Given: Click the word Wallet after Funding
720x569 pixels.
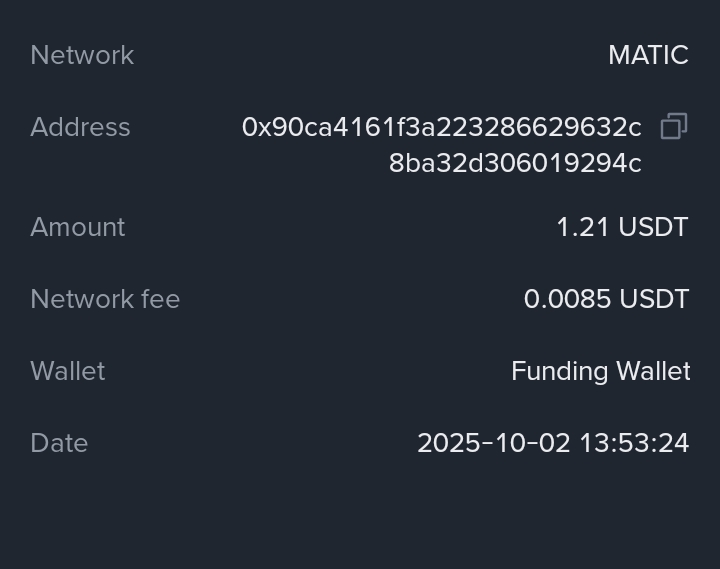Looking at the screenshot, I should (x=653, y=371).
